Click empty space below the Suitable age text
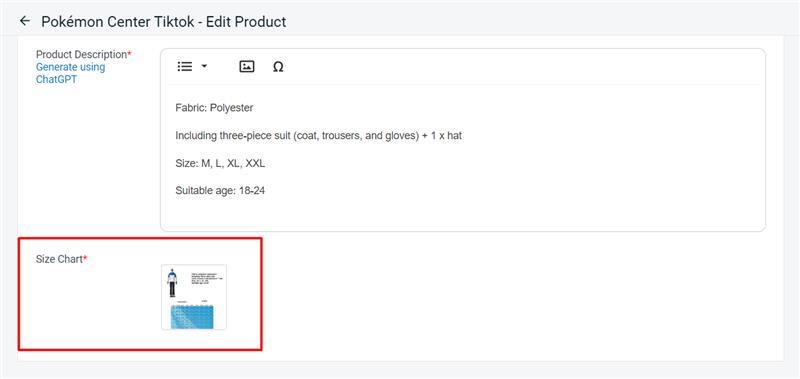This screenshot has height=379, width=800. tap(462, 214)
